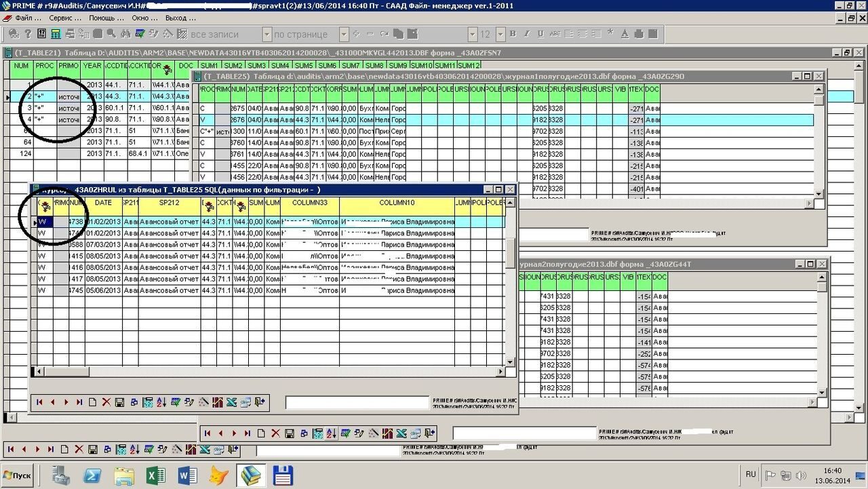The image size is (868, 489).
Task: Click Excel export icon in T_TABLE21 bottom toolbar
Action: tap(204, 450)
